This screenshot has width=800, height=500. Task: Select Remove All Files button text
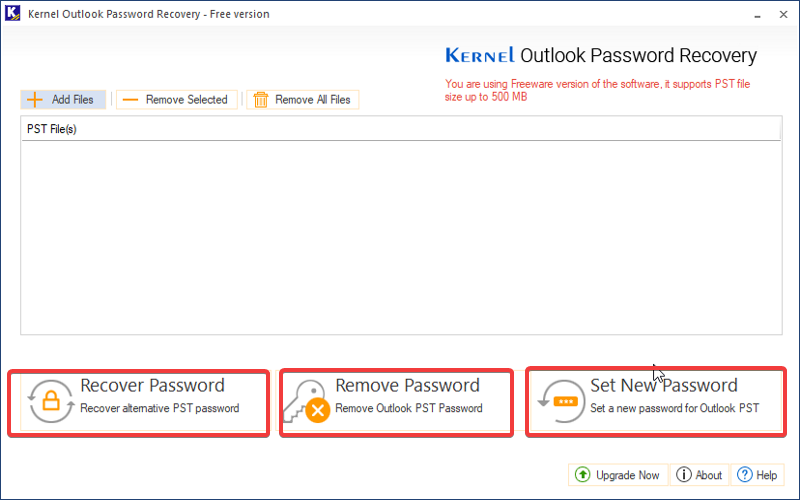pyautogui.click(x=313, y=99)
